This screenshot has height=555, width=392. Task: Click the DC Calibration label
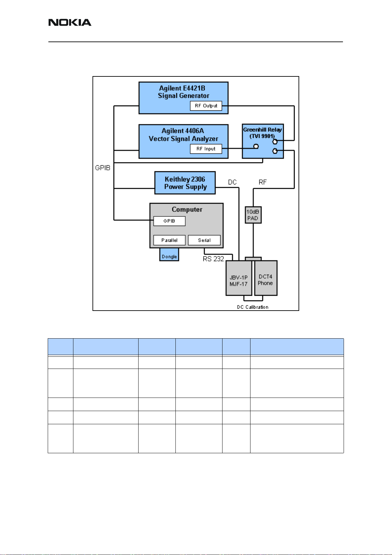[x=252, y=307]
